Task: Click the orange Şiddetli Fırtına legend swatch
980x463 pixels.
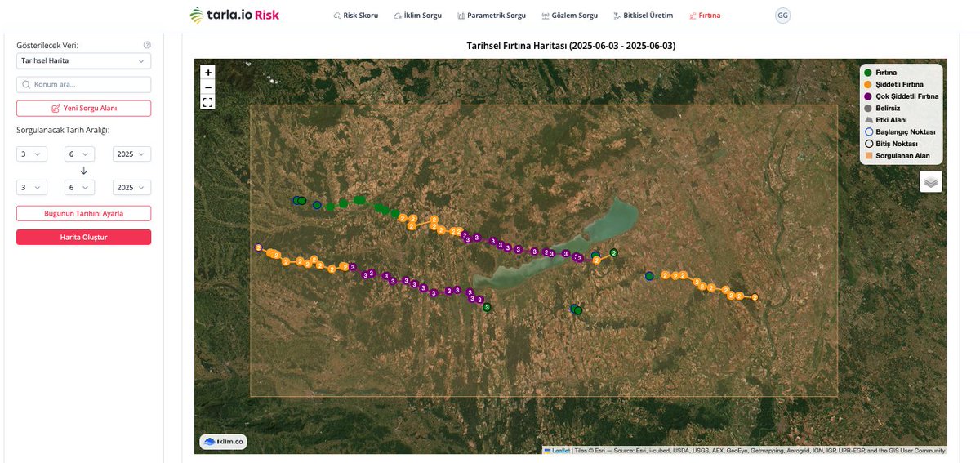Action: pyautogui.click(x=868, y=84)
